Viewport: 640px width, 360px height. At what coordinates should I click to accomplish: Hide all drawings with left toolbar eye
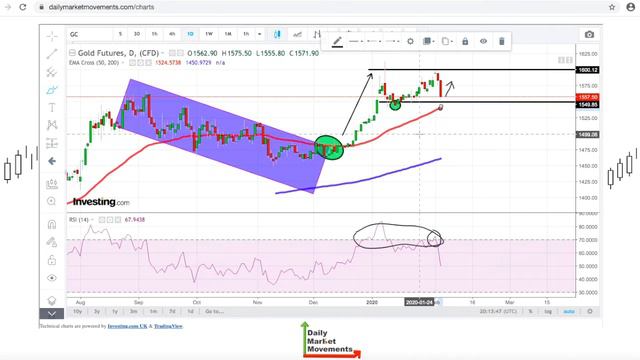[x=52, y=278]
